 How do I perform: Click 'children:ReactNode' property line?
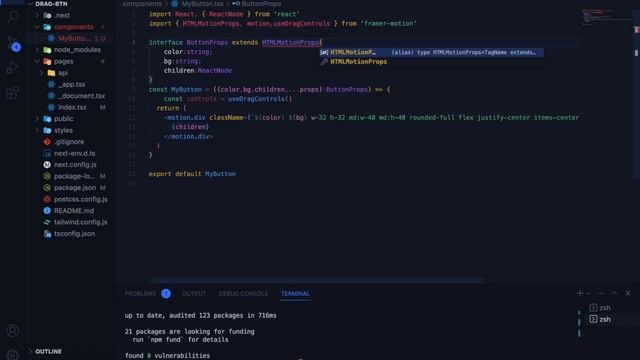click(x=198, y=71)
